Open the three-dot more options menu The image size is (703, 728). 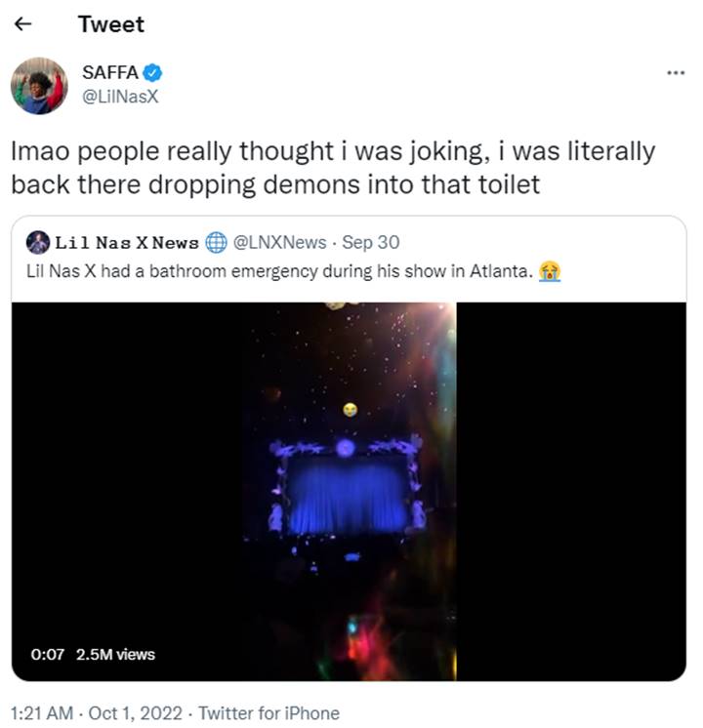click(x=676, y=73)
